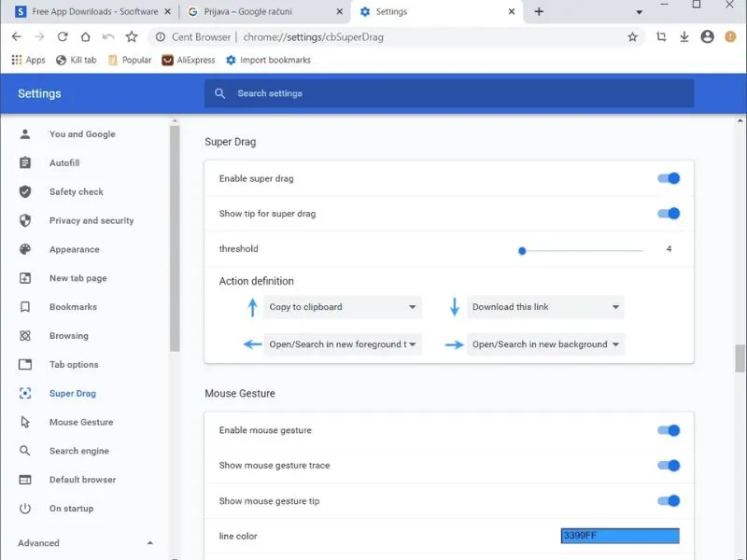Click the site info icon in the address bar
The height and width of the screenshot is (560, 747).
pyautogui.click(x=161, y=36)
